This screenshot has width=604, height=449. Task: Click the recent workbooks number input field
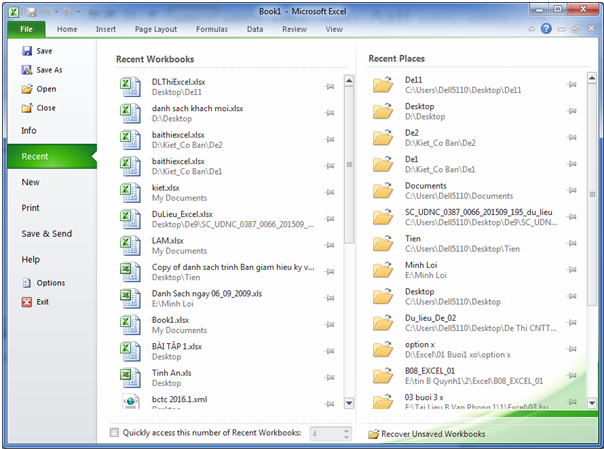326,434
